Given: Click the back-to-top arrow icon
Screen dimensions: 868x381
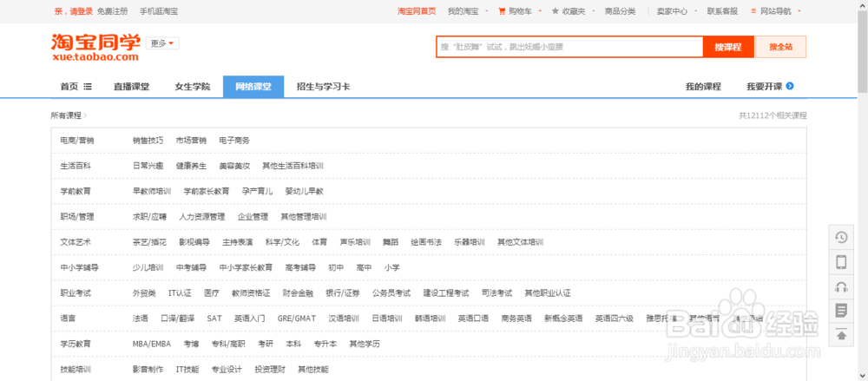Looking at the screenshot, I should (x=841, y=335).
